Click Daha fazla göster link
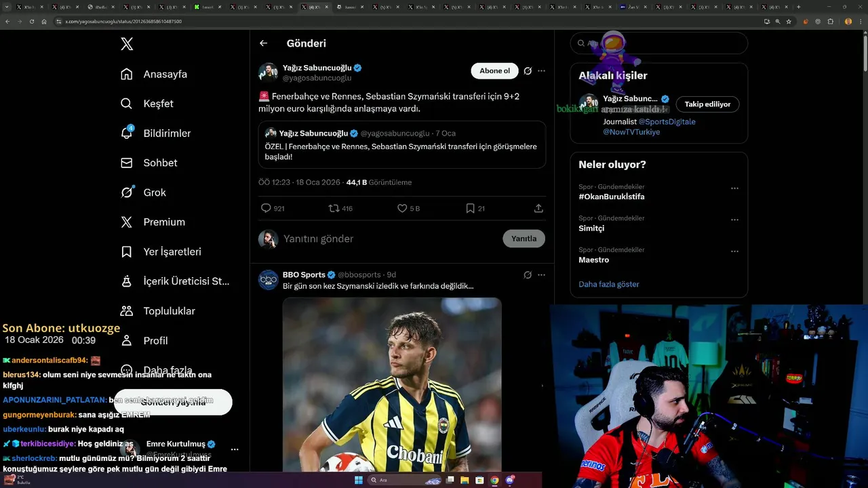 coord(609,284)
